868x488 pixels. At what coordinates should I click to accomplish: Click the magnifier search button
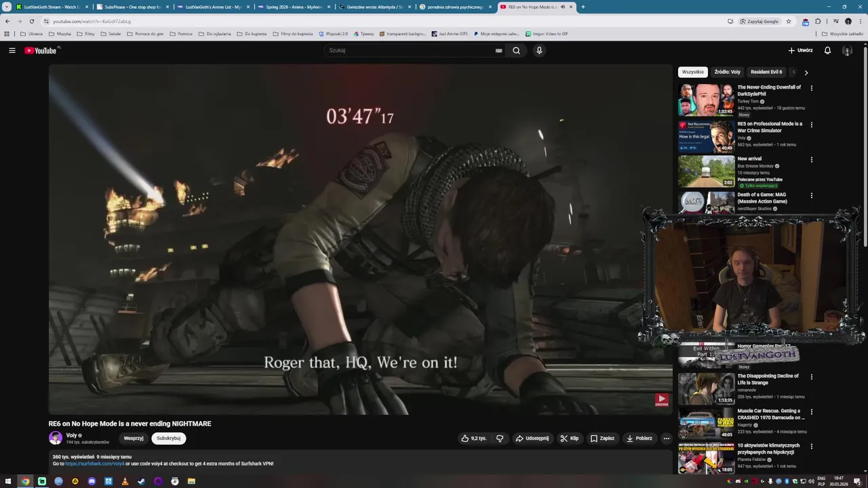(x=516, y=50)
